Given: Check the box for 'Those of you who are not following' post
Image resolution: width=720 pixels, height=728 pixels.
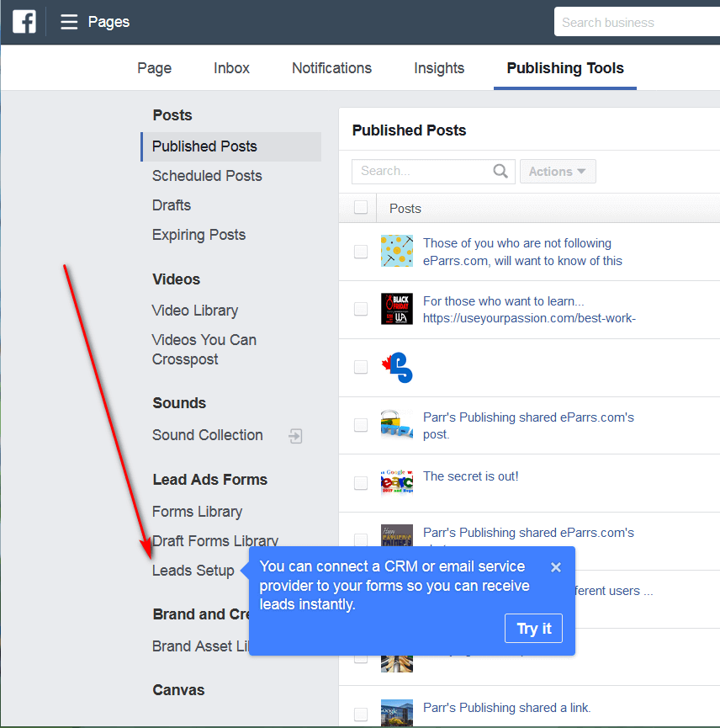Looking at the screenshot, I should (x=361, y=252).
